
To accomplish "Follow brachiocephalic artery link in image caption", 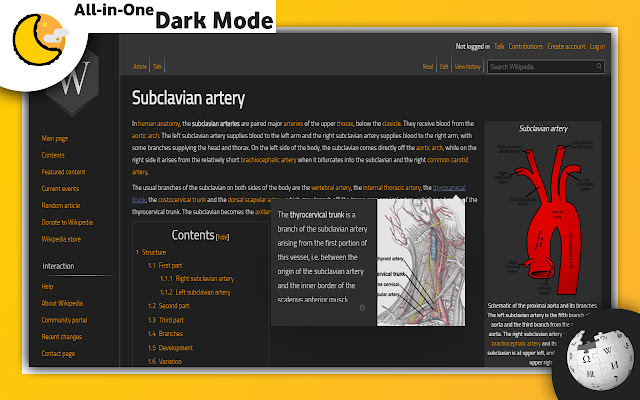I will [516, 344].
